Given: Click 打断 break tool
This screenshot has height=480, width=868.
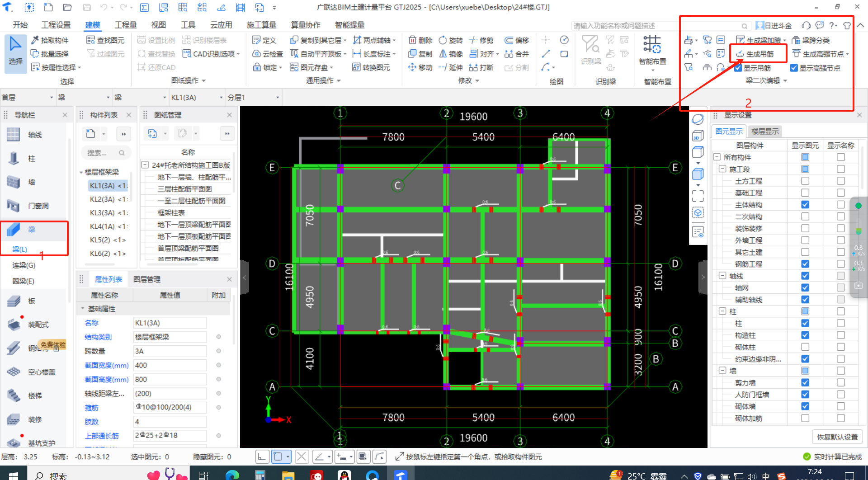Looking at the screenshot, I should (x=481, y=67).
